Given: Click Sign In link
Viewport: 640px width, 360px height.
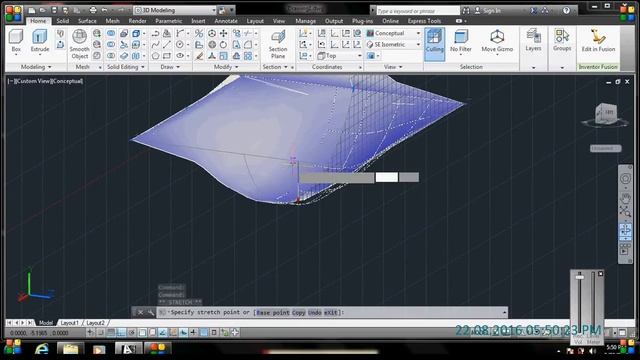Looking at the screenshot, I should [488, 11].
